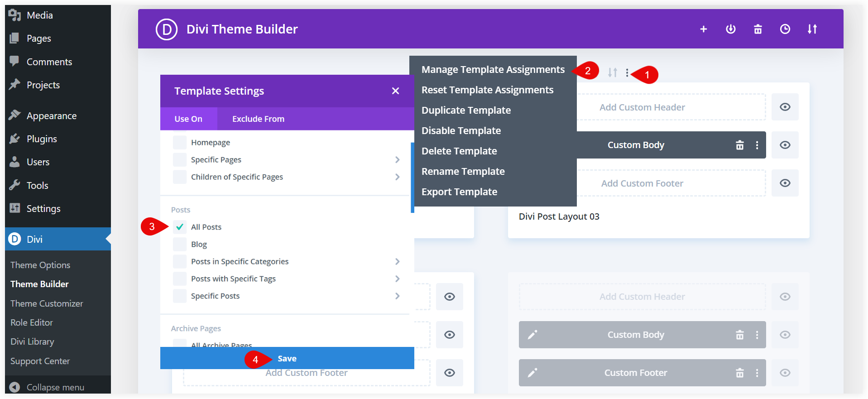Expand Specific Posts chevron
The height and width of the screenshot is (399, 868).
(397, 296)
